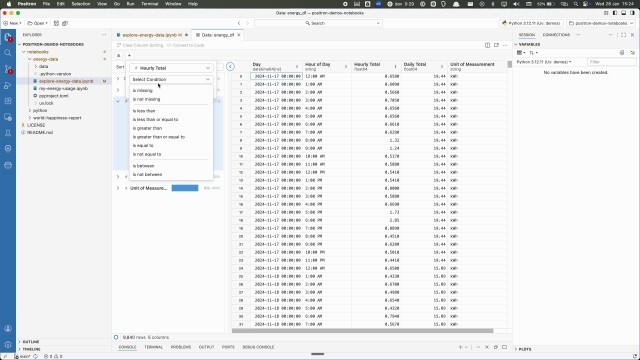Open the Explorer view in activity bar

[8, 37]
